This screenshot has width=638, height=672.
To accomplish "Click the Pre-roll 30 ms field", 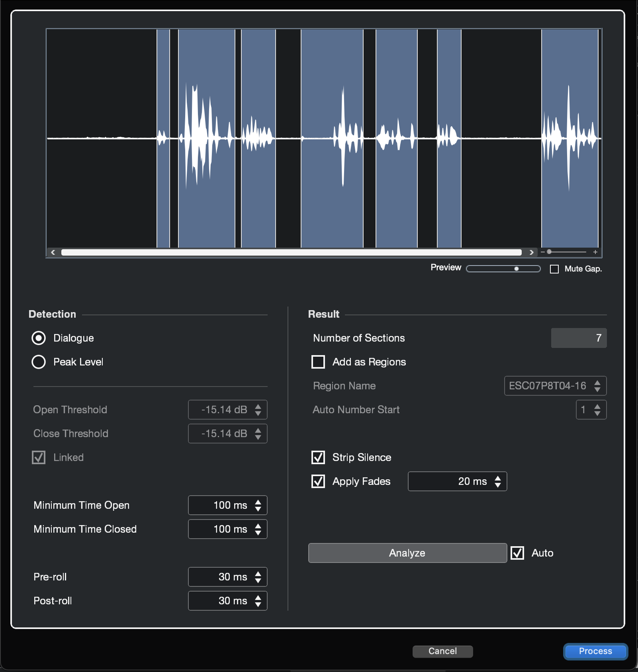I will pyautogui.click(x=228, y=577).
